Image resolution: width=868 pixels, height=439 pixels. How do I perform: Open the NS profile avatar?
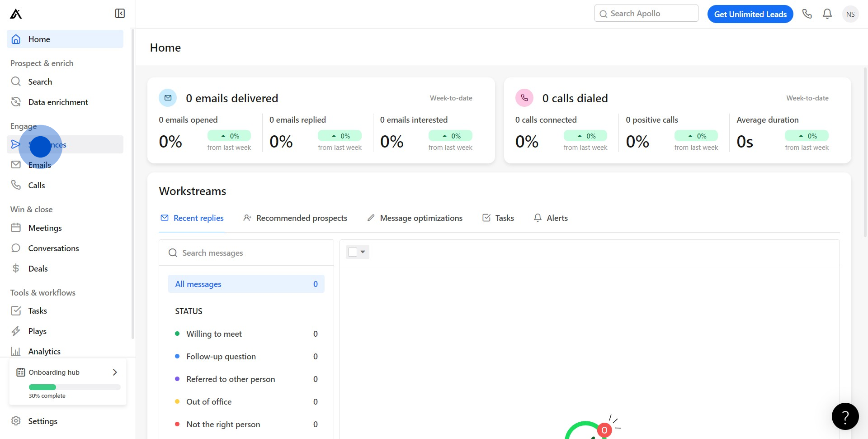[850, 14]
